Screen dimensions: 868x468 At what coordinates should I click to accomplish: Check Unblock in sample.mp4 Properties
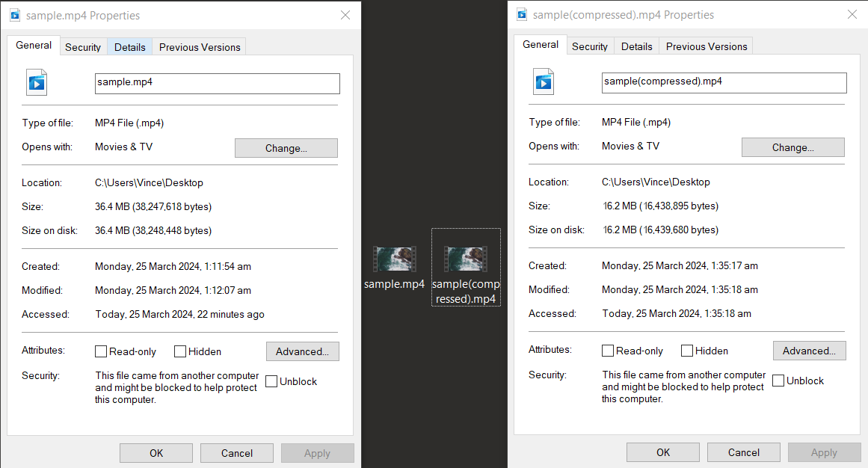[x=271, y=381]
